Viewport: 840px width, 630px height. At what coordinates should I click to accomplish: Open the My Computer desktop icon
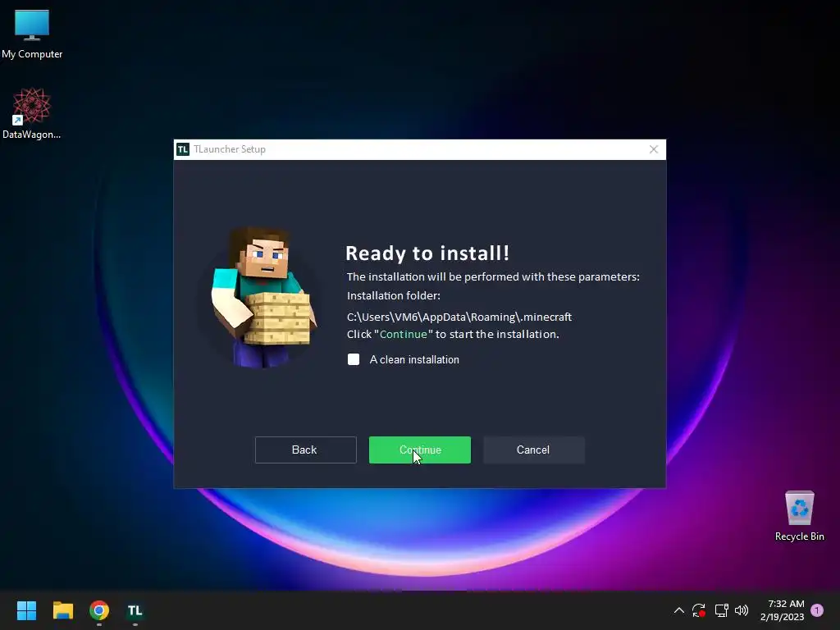[32, 34]
